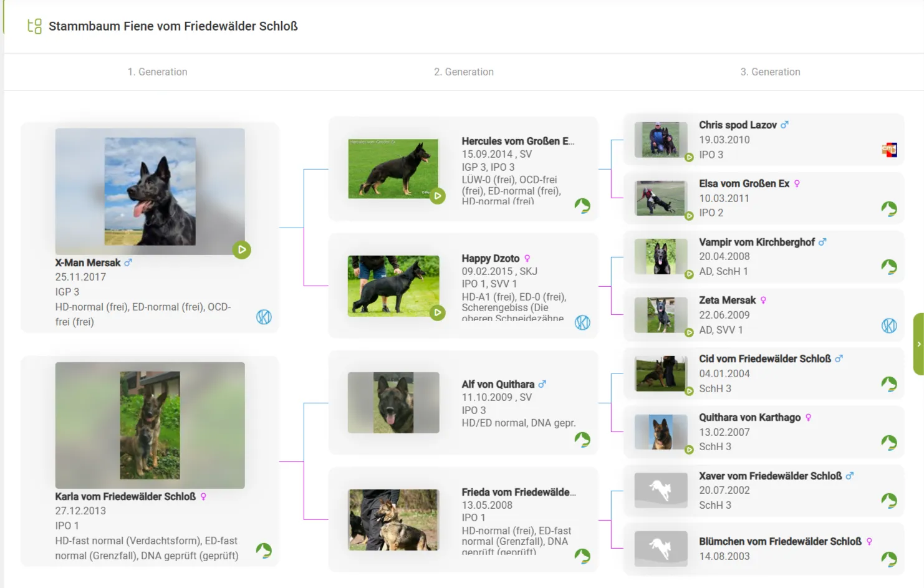The image size is (924, 588).
Task: Open Karla vom Friedewälder Schloß photo
Action: point(150,425)
